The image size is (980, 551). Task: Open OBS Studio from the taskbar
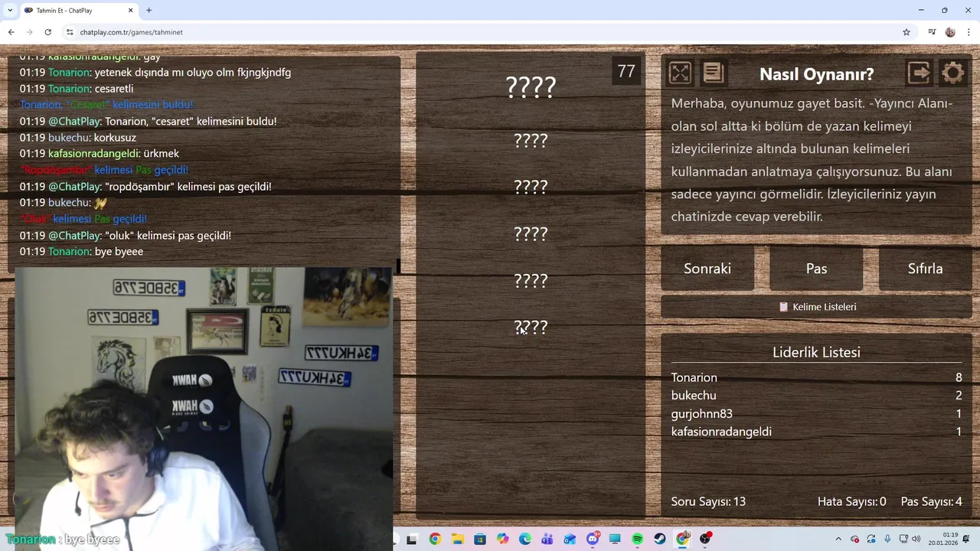tap(705, 539)
